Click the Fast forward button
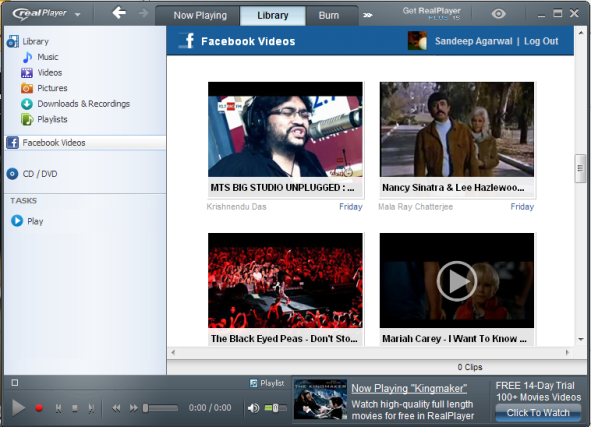This screenshot has width=591, height=427. (133, 408)
